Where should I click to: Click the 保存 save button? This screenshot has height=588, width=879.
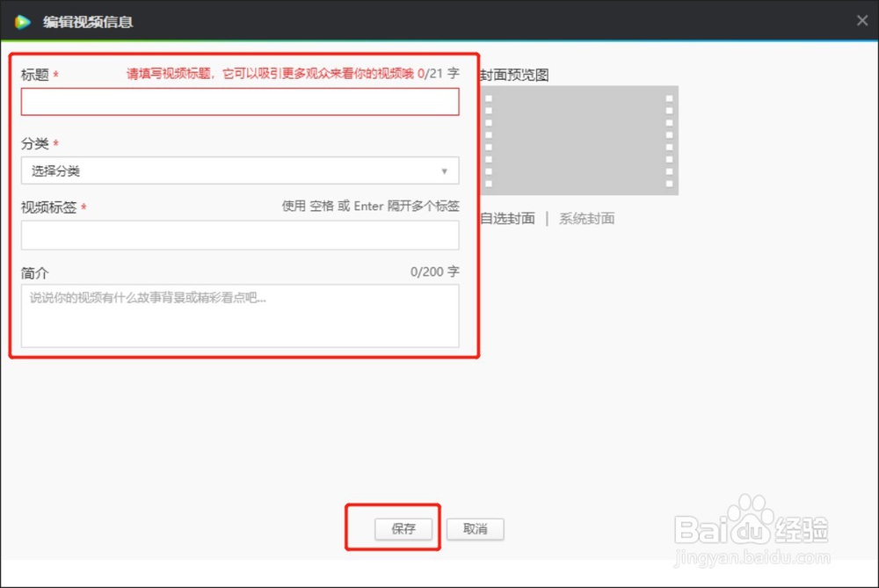pyautogui.click(x=403, y=528)
